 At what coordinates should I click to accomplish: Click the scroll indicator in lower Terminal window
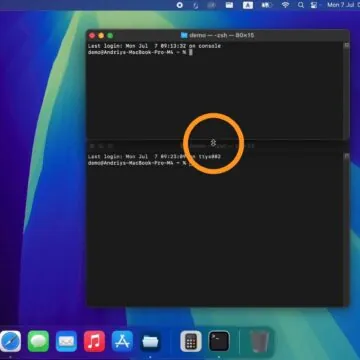(346, 156)
